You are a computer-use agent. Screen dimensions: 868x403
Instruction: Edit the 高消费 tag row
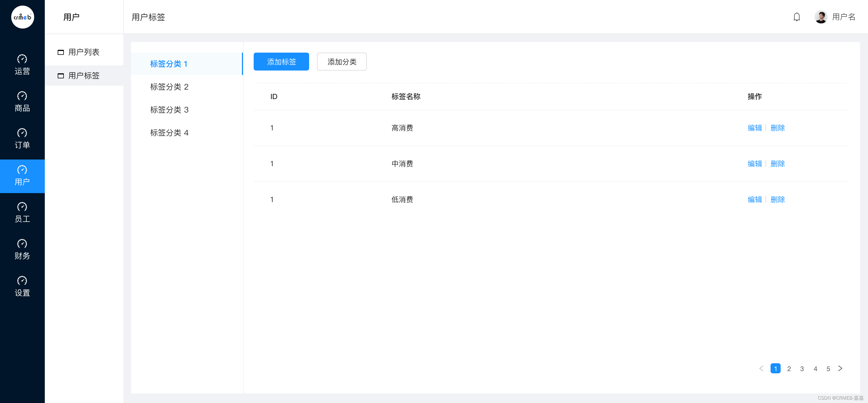tap(754, 128)
